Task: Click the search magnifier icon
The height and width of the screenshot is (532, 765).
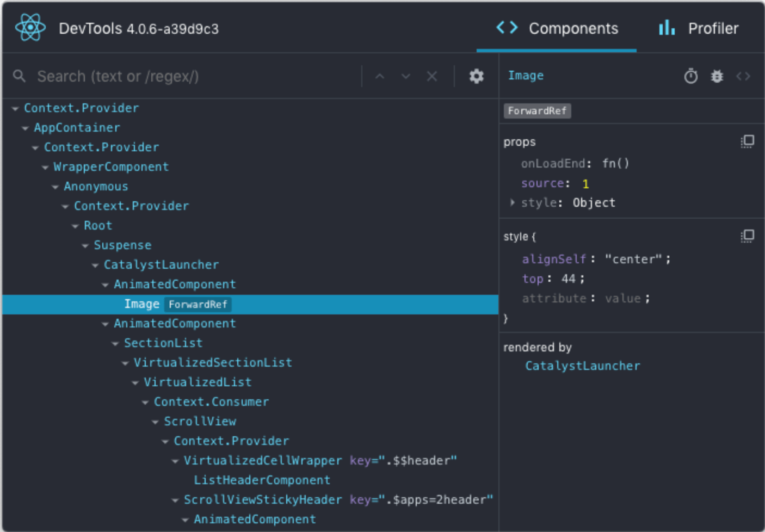Action: (x=20, y=76)
